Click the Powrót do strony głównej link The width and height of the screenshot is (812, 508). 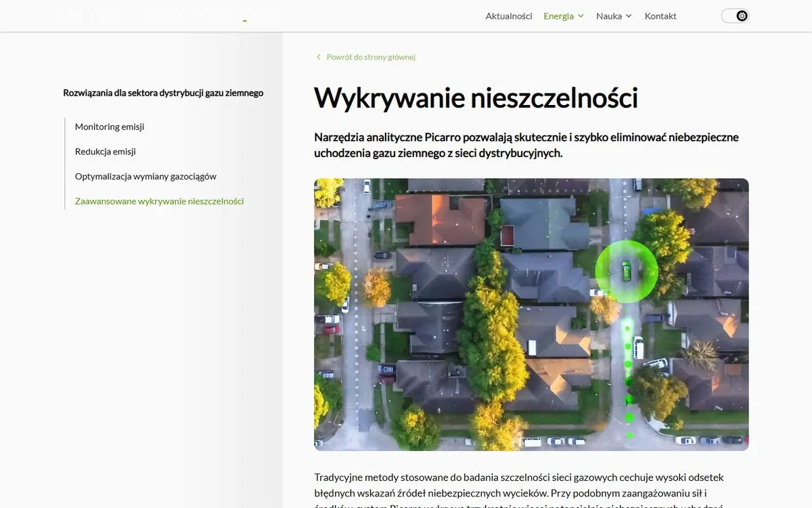[371, 57]
